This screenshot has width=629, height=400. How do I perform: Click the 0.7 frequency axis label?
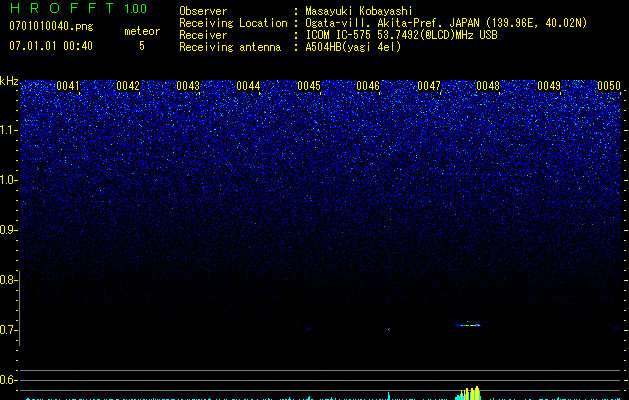coord(7,330)
